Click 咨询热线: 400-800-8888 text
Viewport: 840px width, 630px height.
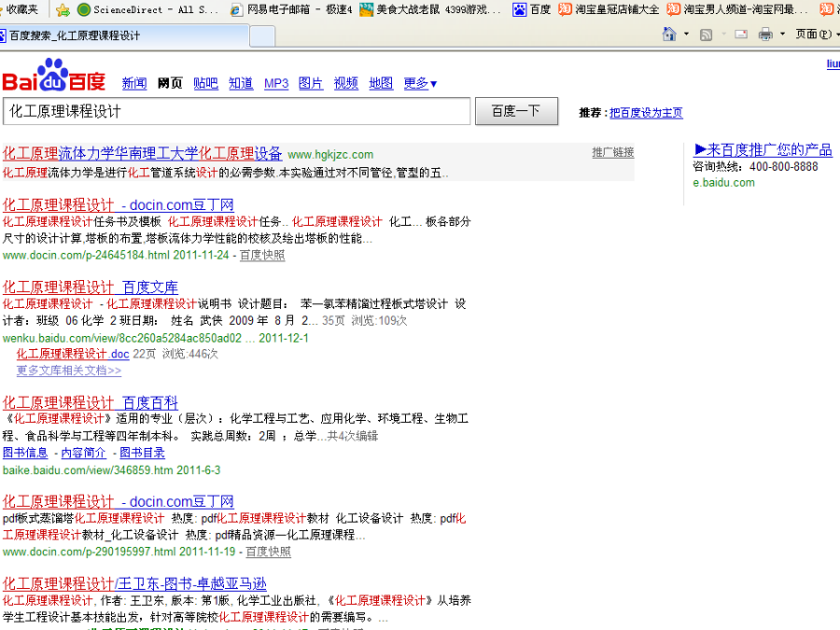755,167
